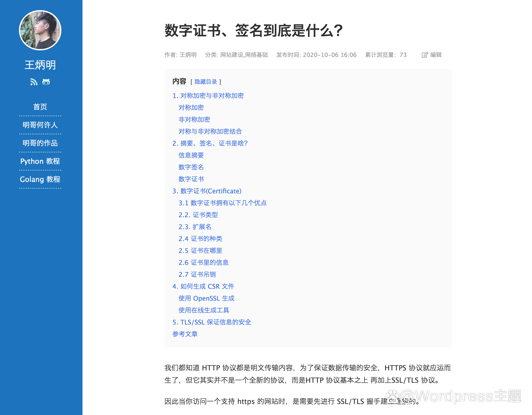
Task: Jump to 使用 OpenSSL 生成
Action: [x=206, y=298]
